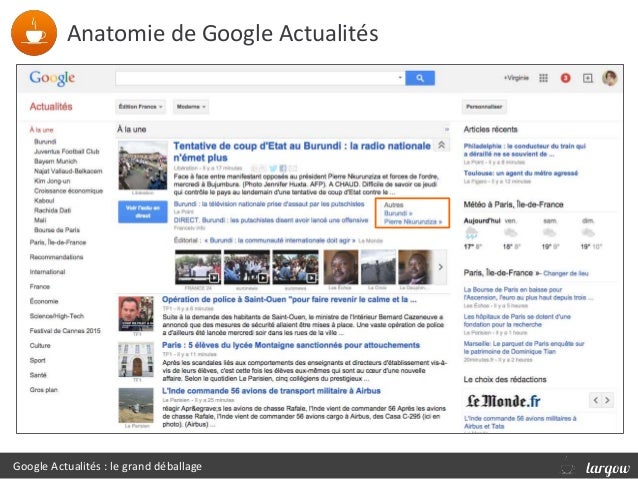Select Najat Vallaud-Belkacem topic
Screen dimensions: 638x479
coord(68,171)
